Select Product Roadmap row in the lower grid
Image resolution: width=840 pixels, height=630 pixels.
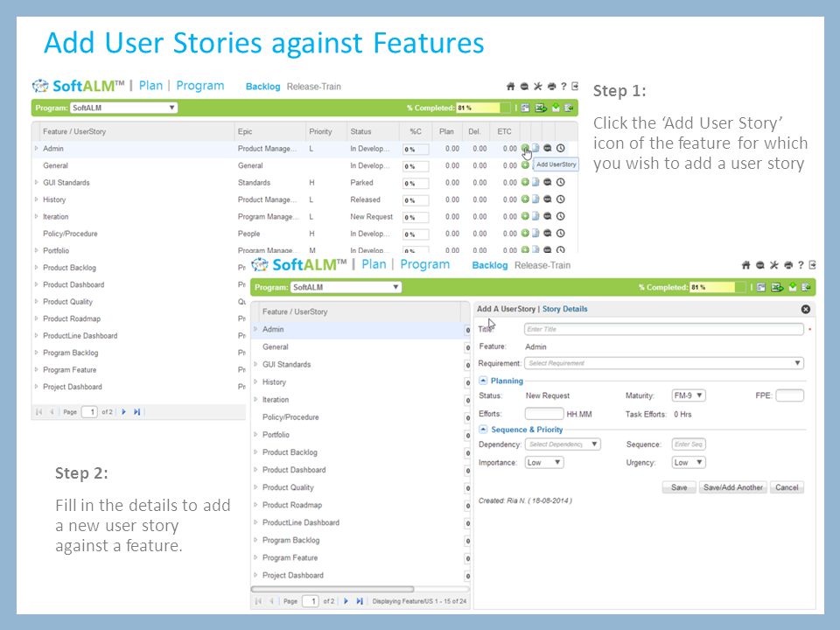tap(360, 505)
